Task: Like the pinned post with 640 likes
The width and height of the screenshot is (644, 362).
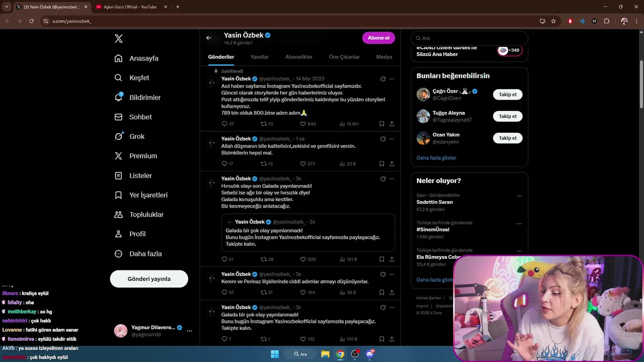Action: click(x=308, y=124)
